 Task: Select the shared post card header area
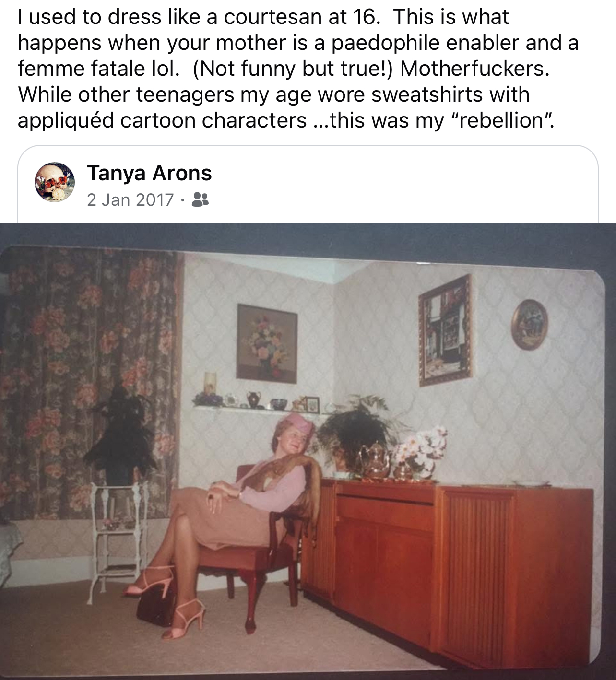[308, 184]
